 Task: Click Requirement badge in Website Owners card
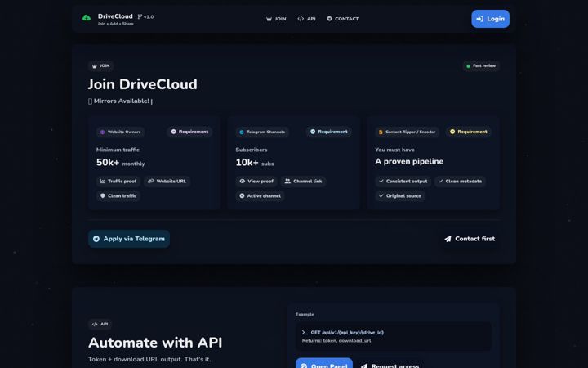pos(189,132)
